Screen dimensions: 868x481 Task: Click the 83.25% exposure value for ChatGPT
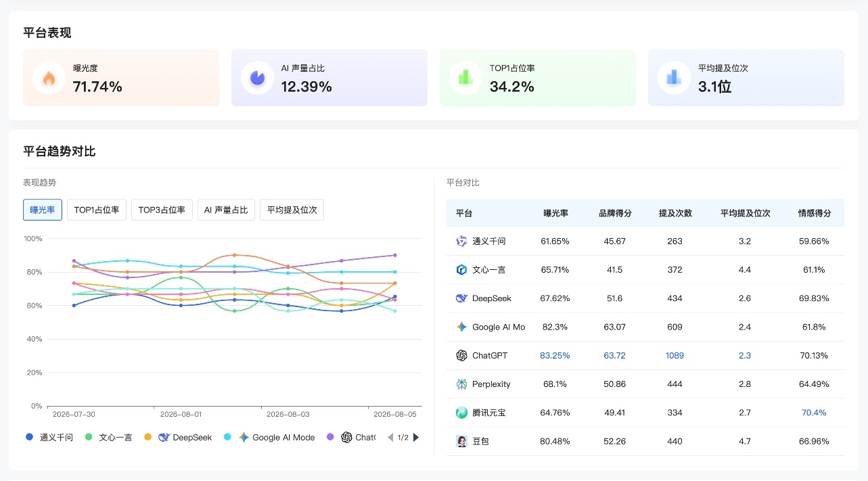pyautogui.click(x=555, y=356)
